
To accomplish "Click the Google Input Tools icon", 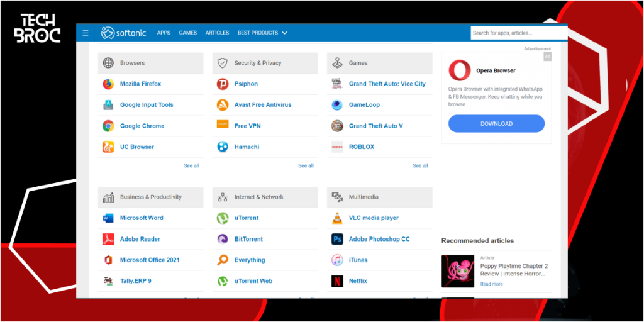I will coord(108,105).
